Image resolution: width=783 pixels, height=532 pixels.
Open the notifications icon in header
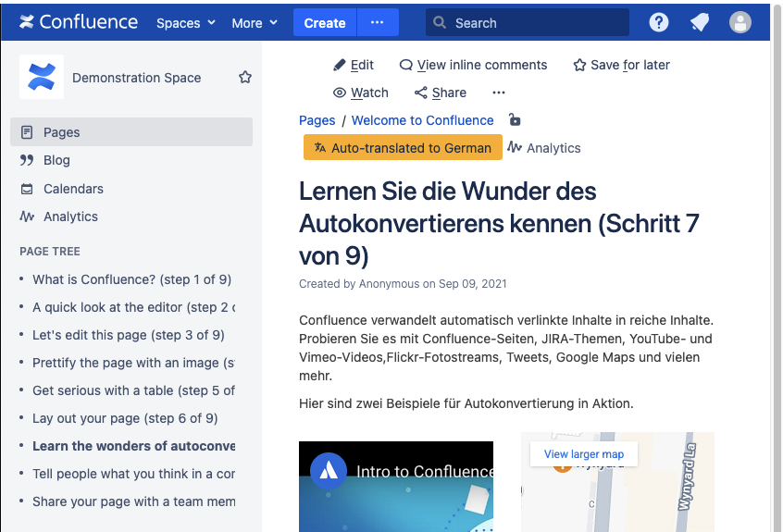(x=700, y=22)
